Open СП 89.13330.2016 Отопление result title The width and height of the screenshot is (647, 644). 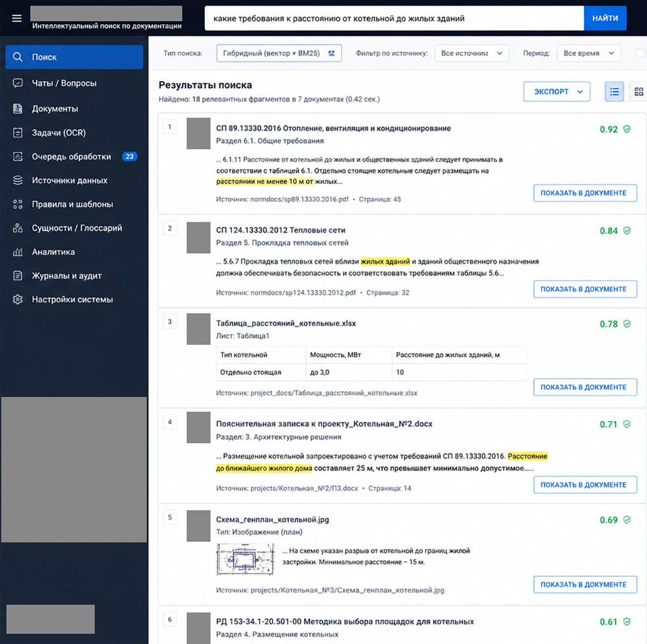pyautogui.click(x=333, y=129)
